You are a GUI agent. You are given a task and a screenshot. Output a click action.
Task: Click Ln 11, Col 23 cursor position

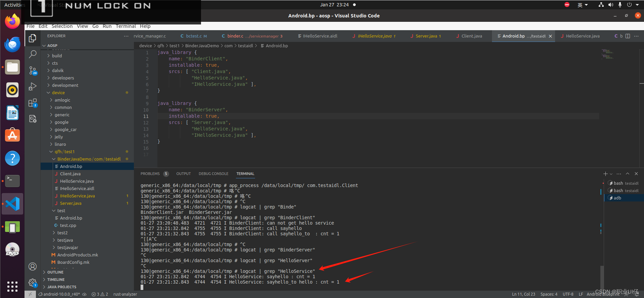click(x=524, y=294)
